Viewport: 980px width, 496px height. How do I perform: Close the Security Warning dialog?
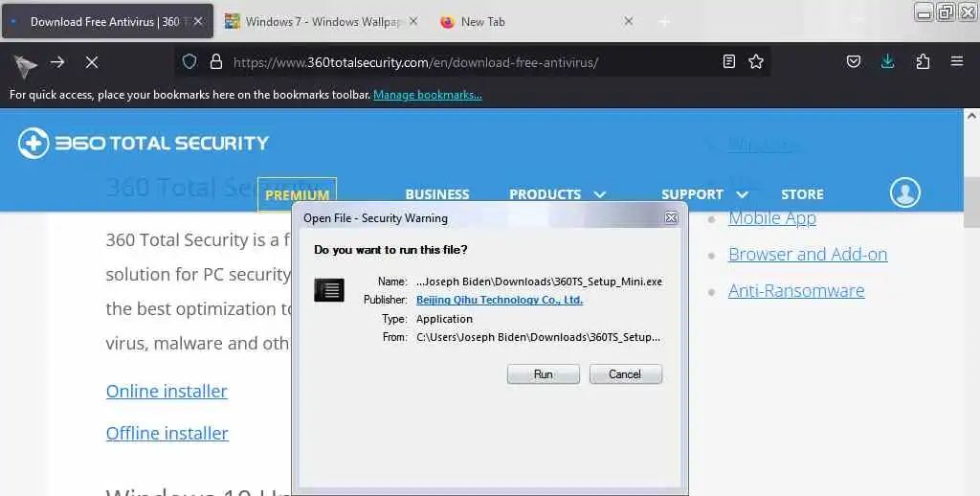pyautogui.click(x=671, y=217)
